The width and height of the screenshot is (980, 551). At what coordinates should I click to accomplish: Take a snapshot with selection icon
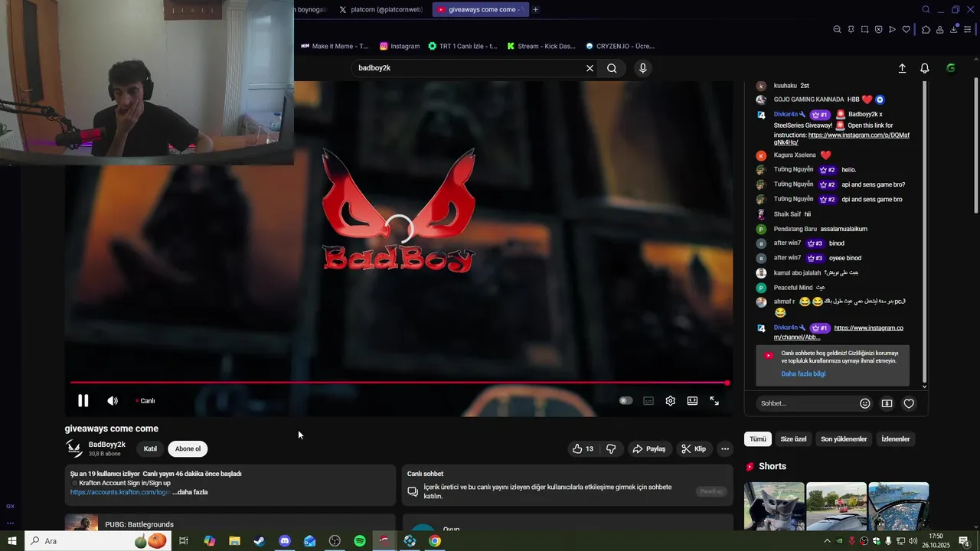tap(864, 29)
